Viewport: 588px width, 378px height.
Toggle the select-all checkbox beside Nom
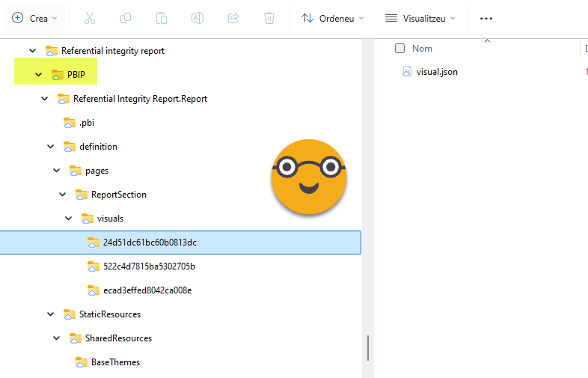coord(399,49)
